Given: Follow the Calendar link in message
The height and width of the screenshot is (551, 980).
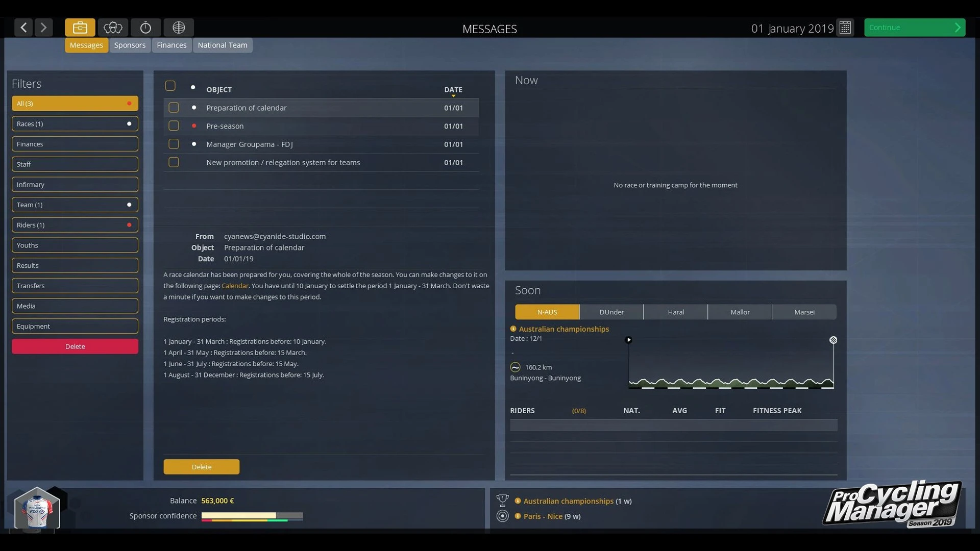Looking at the screenshot, I should [235, 286].
